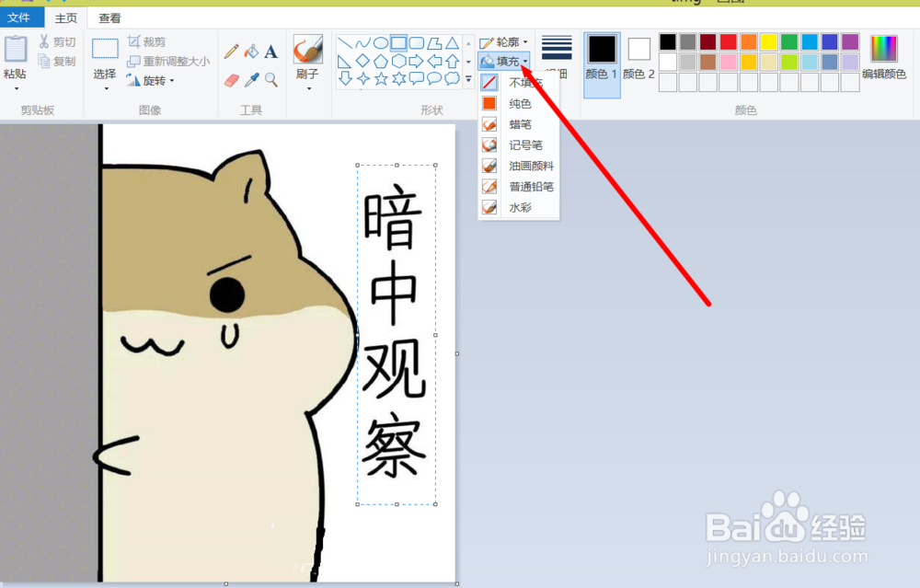Select the Text tool
Viewport: 920px width, 588px height.
271,52
